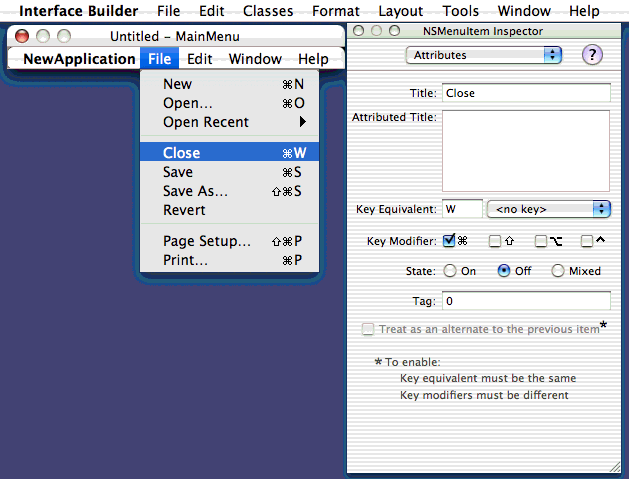The height and width of the screenshot is (479, 629).
Task: Open the Attributes popup in the Inspector
Action: [x=483, y=55]
